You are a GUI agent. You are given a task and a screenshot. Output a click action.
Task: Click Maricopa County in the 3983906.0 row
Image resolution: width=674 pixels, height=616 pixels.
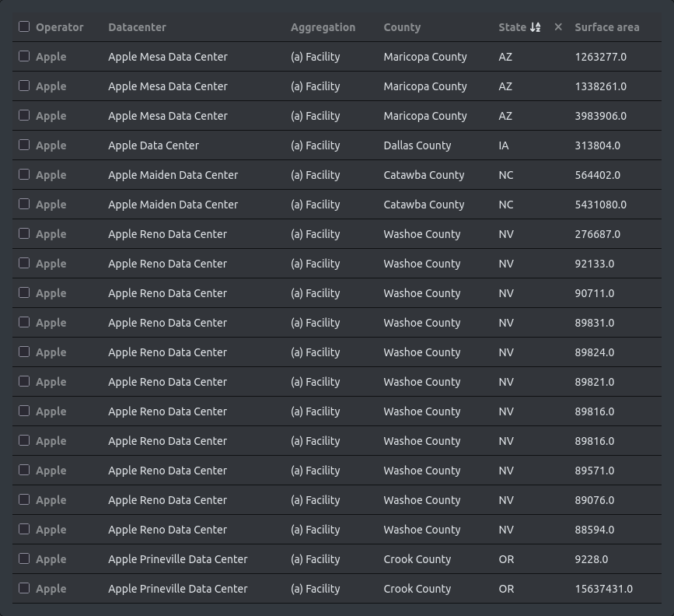point(425,116)
